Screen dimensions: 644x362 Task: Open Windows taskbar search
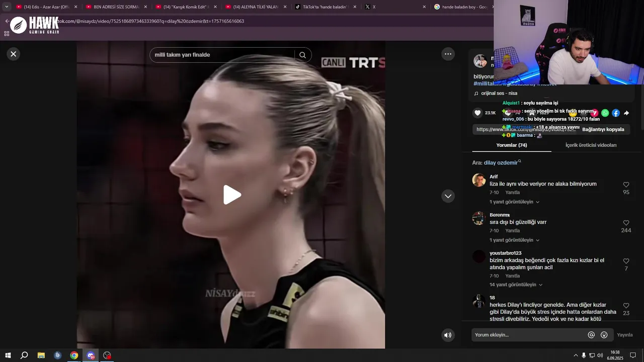point(24,355)
